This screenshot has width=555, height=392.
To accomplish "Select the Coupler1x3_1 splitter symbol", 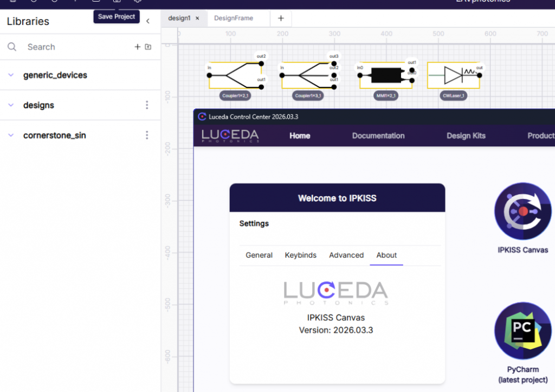I will pos(307,75).
